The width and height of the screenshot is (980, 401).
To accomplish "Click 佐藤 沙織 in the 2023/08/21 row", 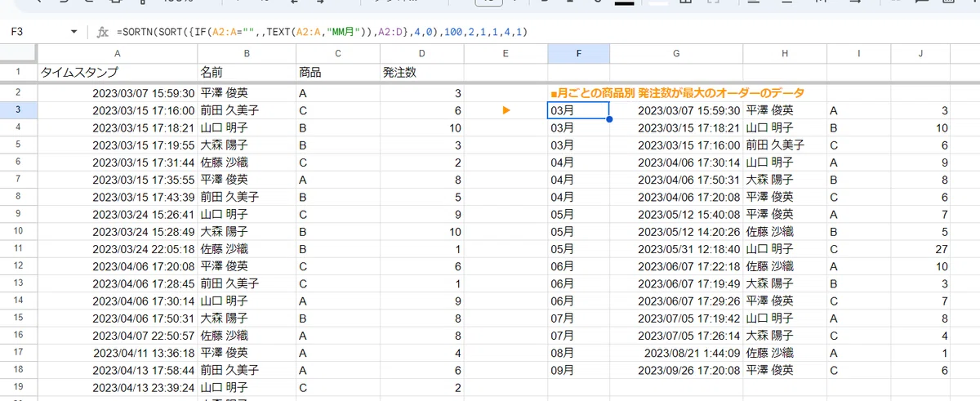I will [x=769, y=352].
